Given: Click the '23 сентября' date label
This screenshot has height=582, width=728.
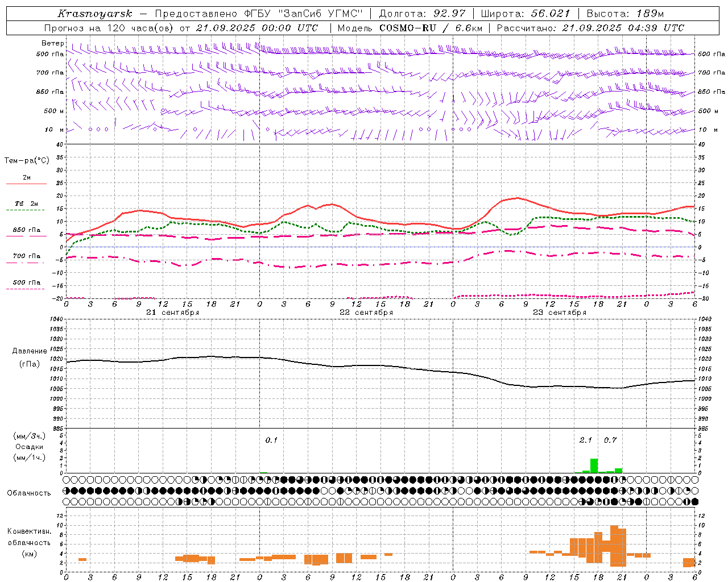Looking at the screenshot, I should click(x=559, y=313).
